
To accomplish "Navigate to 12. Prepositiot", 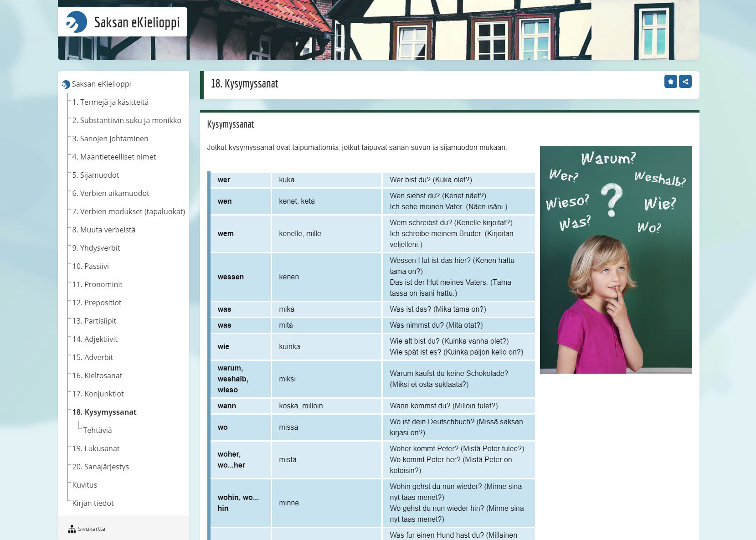I will 97,303.
